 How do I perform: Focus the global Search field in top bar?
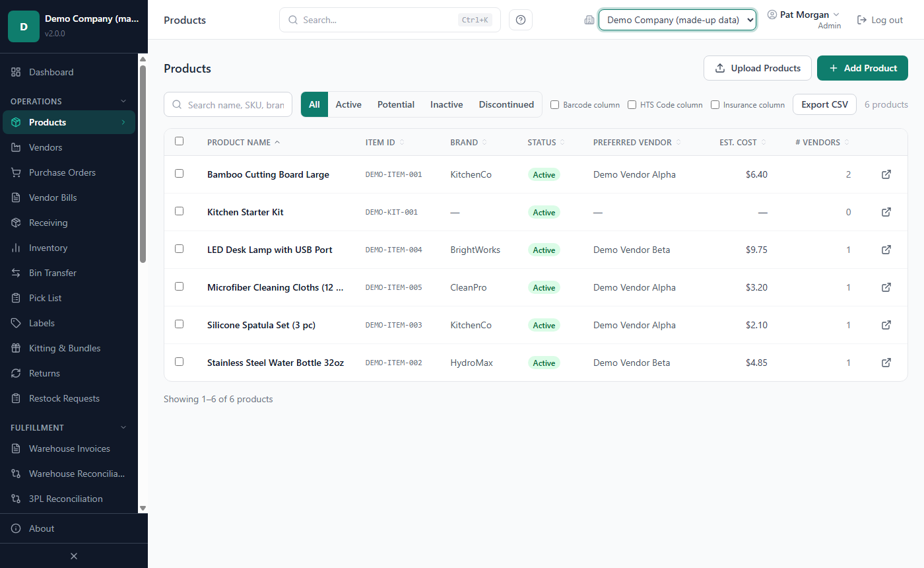pyautogui.click(x=390, y=20)
